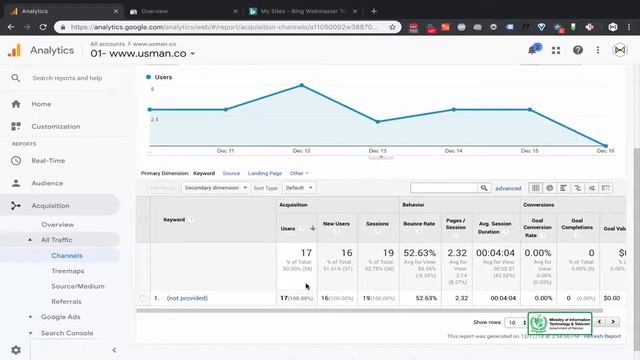Open the (not provided) keyword link
This screenshot has height=360, width=640.
187,298
